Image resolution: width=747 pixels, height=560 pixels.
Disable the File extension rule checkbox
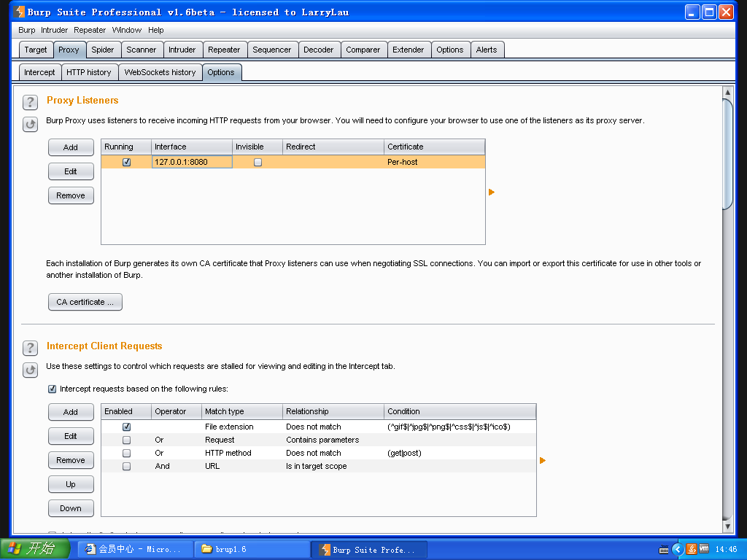tap(126, 427)
